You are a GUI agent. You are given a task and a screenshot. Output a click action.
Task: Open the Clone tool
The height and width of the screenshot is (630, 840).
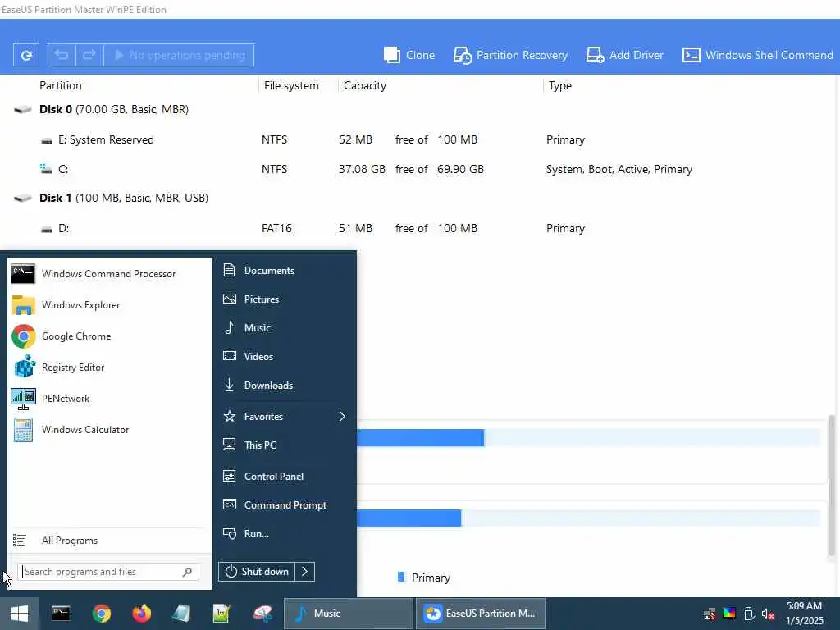(x=409, y=55)
